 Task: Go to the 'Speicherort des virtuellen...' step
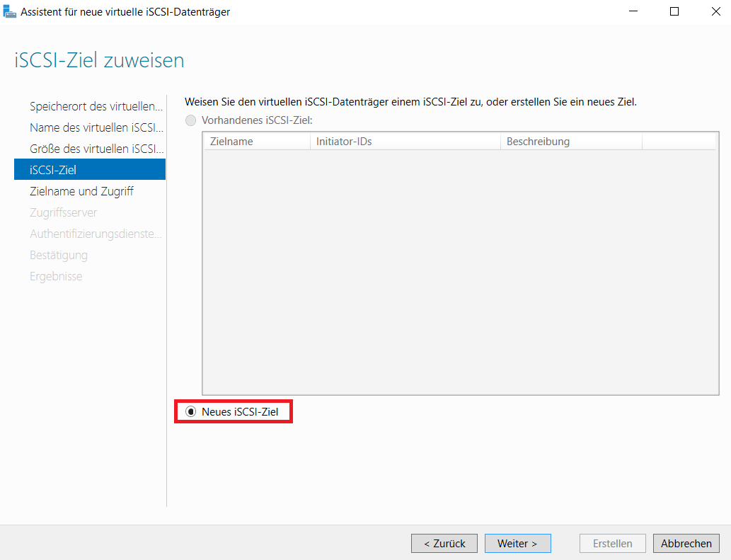pyautogui.click(x=96, y=106)
